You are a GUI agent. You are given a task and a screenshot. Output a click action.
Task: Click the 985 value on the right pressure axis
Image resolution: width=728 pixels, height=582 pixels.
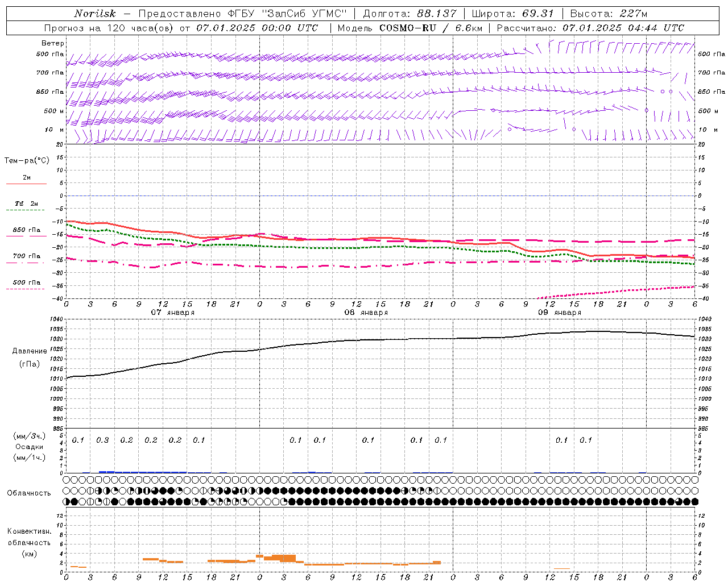(703, 429)
